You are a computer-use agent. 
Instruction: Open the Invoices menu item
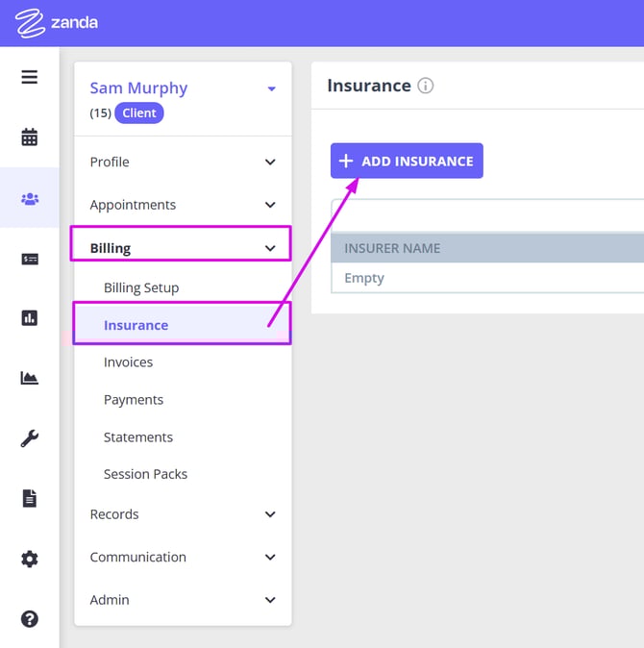(x=128, y=362)
